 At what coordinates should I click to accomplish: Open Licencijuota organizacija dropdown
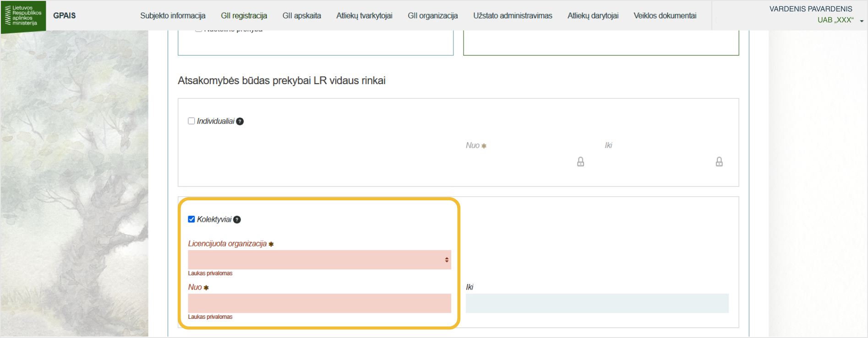pyautogui.click(x=319, y=260)
